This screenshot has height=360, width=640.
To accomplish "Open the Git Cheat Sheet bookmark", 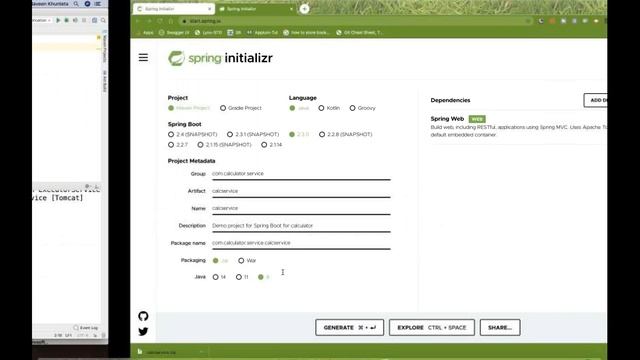I will coord(359,33).
